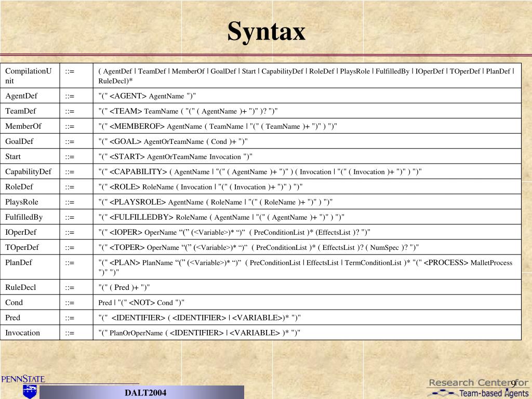This screenshot has width=532, height=399.
Task: Select the Cond rule name cell
Action: click(x=30, y=302)
